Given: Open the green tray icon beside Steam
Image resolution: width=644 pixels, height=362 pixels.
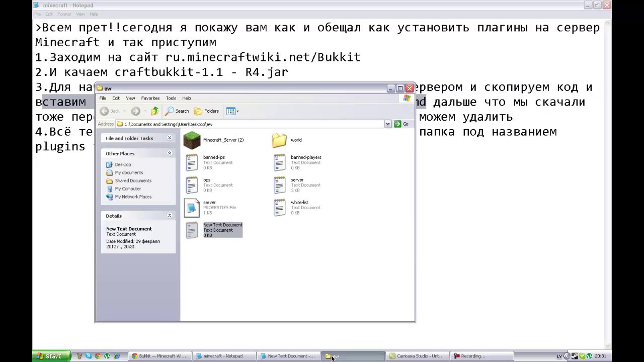Looking at the screenshot, I should pyautogui.click(x=582, y=356).
